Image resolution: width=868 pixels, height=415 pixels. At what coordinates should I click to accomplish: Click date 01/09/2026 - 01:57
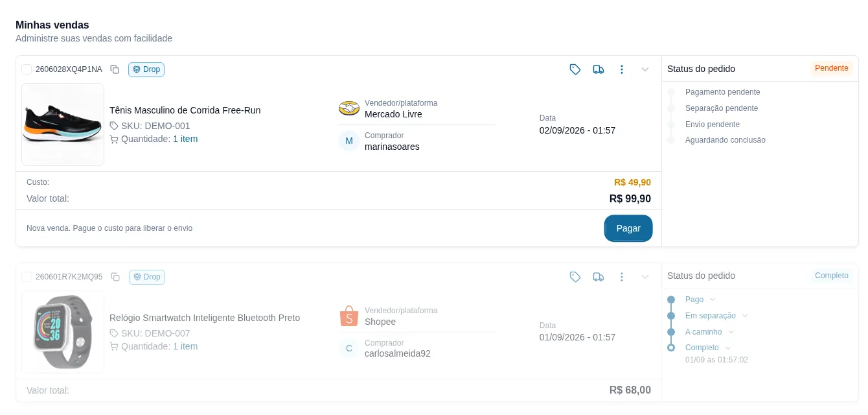click(x=577, y=337)
